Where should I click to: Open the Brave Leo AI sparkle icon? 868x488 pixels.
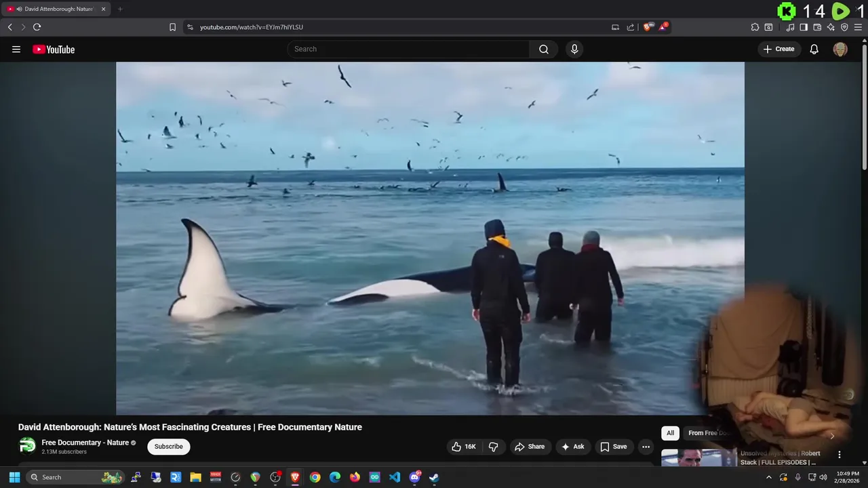[831, 27]
